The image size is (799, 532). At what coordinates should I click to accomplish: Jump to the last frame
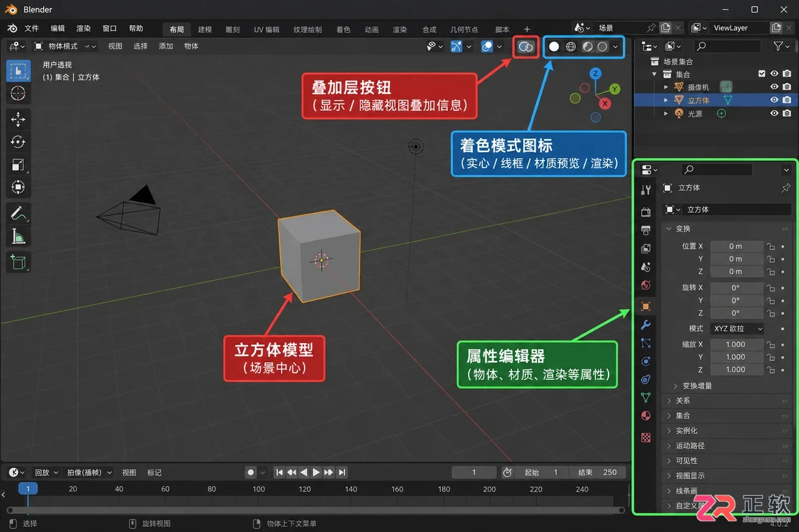click(x=342, y=473)
